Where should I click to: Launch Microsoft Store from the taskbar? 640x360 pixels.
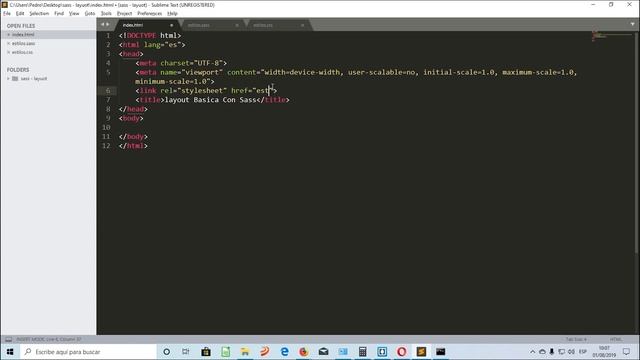pyautogui.click(x=206, y=351)
